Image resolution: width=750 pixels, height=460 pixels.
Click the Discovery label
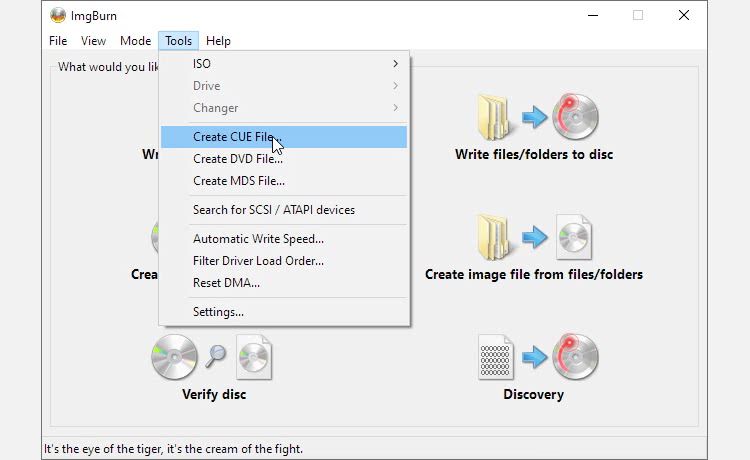tap(533, 394)
